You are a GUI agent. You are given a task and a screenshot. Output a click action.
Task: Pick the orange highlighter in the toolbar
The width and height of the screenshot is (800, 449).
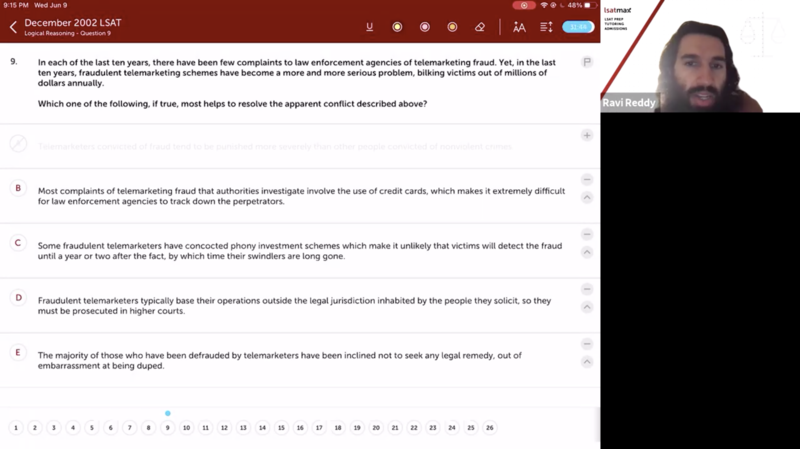click(452, 27)
